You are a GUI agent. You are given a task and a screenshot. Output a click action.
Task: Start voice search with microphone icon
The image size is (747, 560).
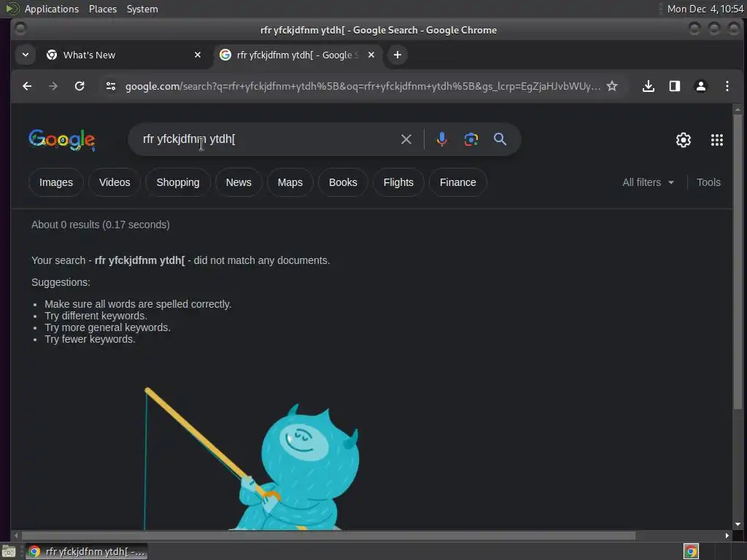click(x=441, y=139)
